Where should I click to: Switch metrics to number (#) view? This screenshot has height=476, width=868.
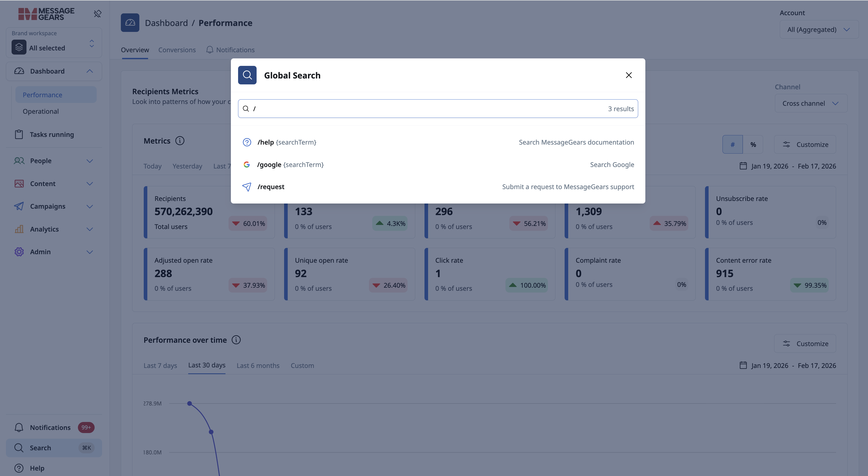[x=732, y=144]
